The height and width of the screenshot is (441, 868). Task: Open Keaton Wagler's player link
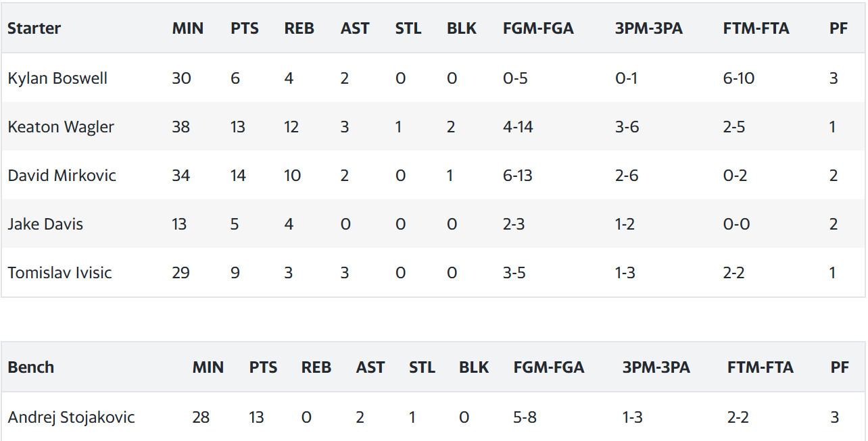(x=61, y=127)
